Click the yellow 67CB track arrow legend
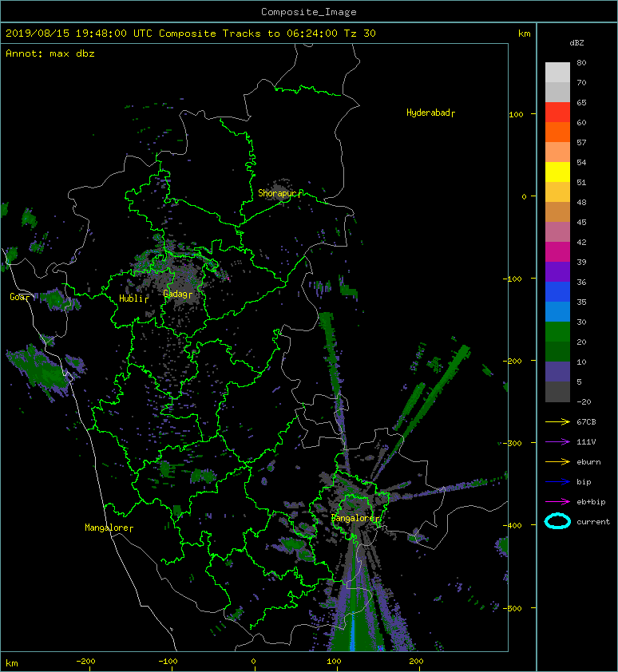This screenshot has height=672, width=618. 557,422
